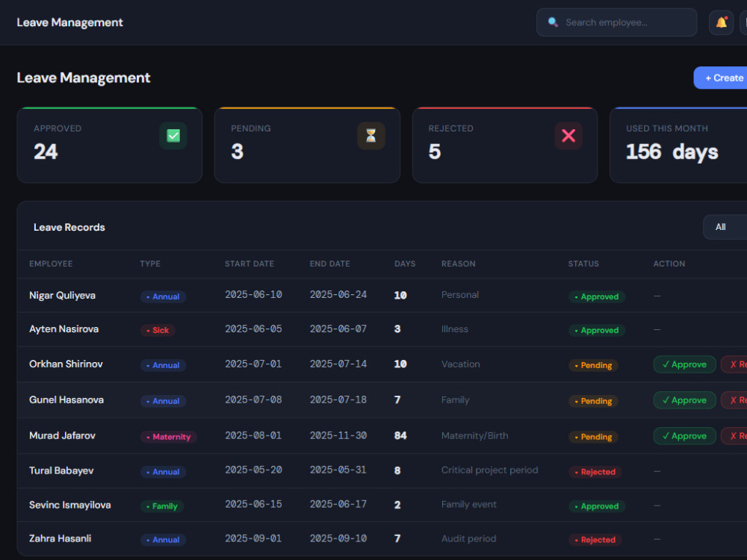This screenshot has width=747, height=560.
Task: Click Approved status for Nigar Quliyeva
Action: [597, 296]
